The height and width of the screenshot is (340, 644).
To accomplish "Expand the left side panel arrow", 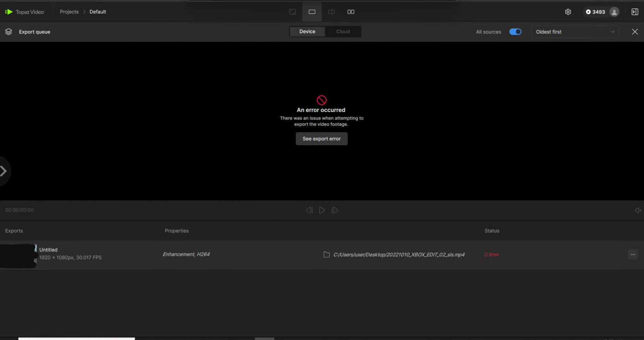I will point(4,171).
